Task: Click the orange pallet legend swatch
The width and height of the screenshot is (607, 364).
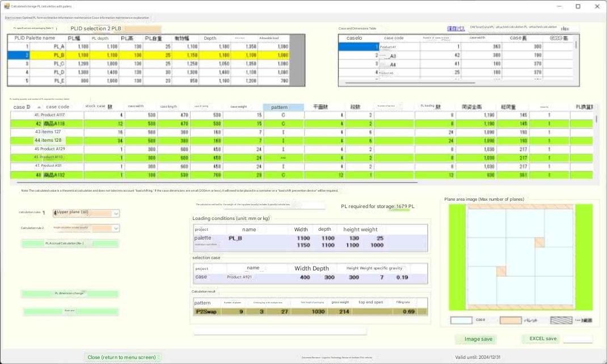Action: (511, 320)
